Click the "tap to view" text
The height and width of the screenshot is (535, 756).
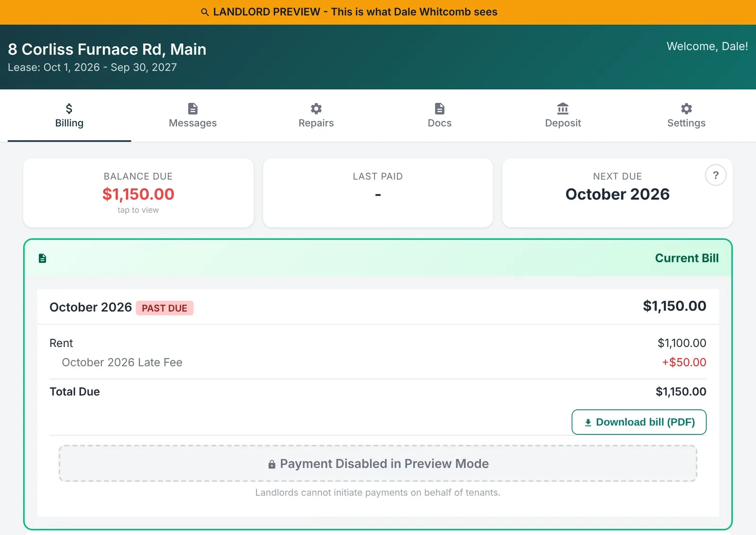pyautogui.click(x=138, y=210)
